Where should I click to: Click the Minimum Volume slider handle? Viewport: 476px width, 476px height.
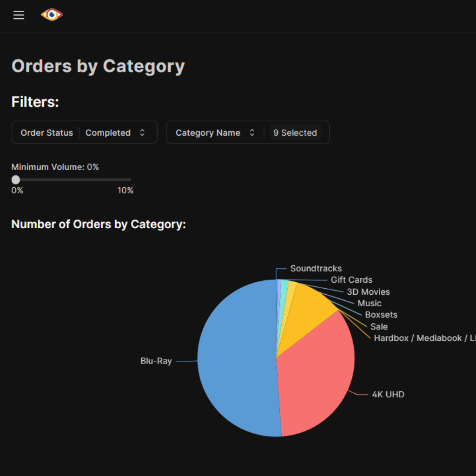tap(16, 180)
